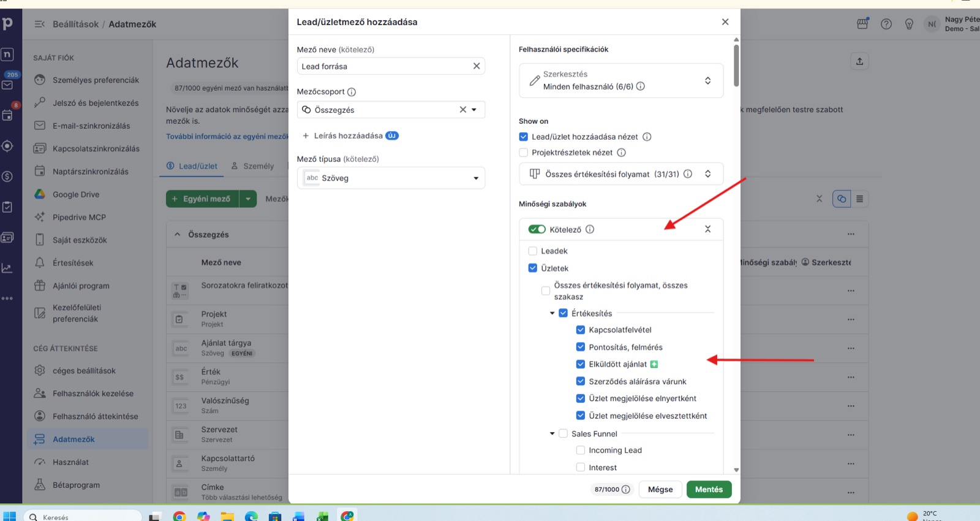Switch to the Lead/üzlet tab
This screenshot has height=521, width=980.
point(192,166)
